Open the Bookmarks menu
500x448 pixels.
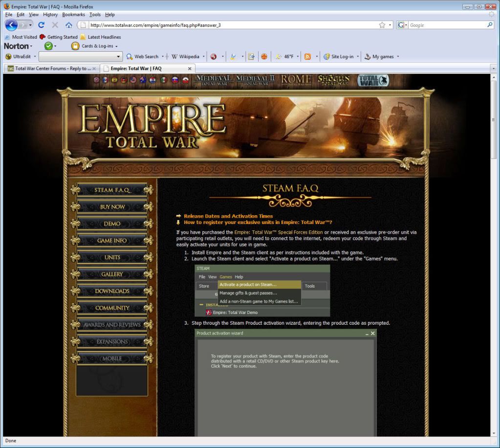[x=73, y=15]
